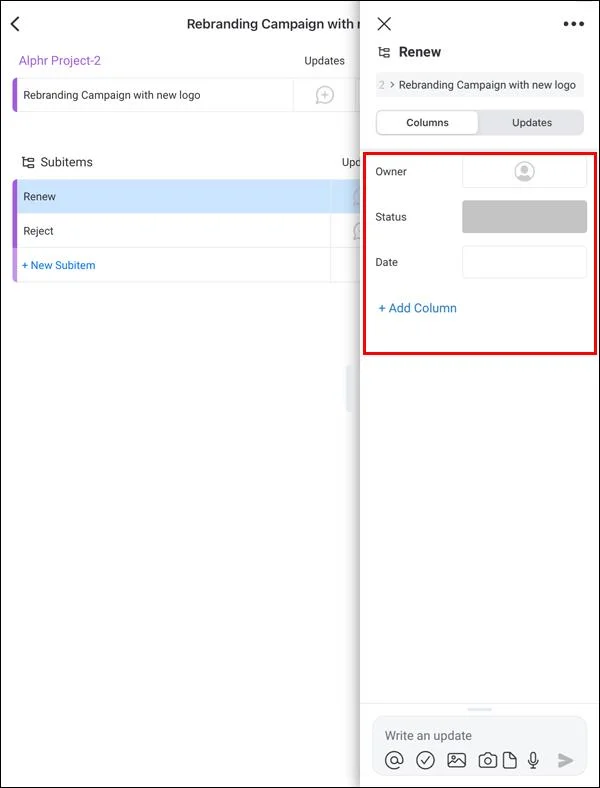
Task: Open the Alphr Project-2 group title
Action: tap(60, 61)
